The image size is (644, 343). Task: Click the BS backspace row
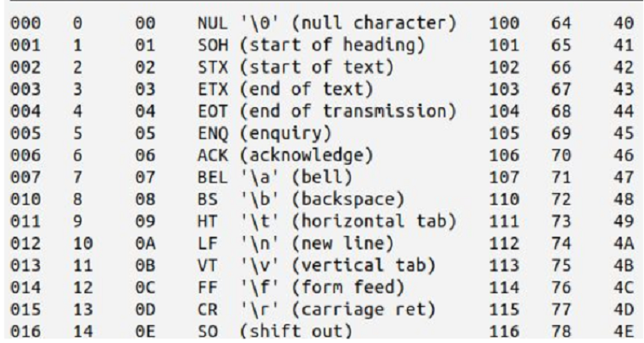click(301, 200)
